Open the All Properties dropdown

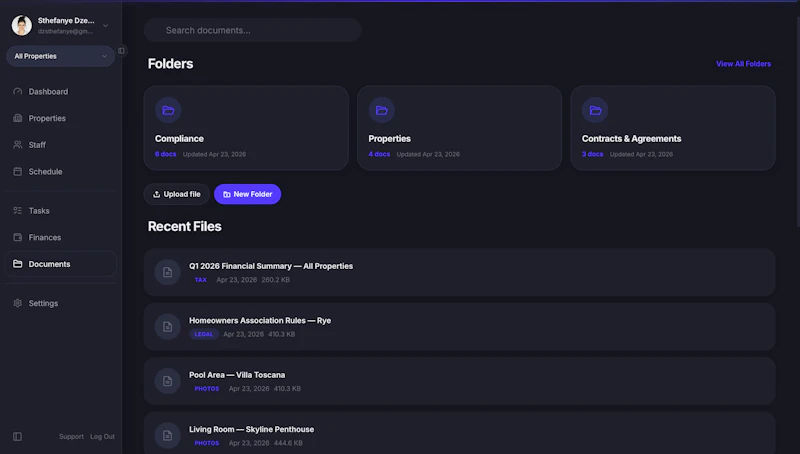pyautogui.click(x=60, y=56)
